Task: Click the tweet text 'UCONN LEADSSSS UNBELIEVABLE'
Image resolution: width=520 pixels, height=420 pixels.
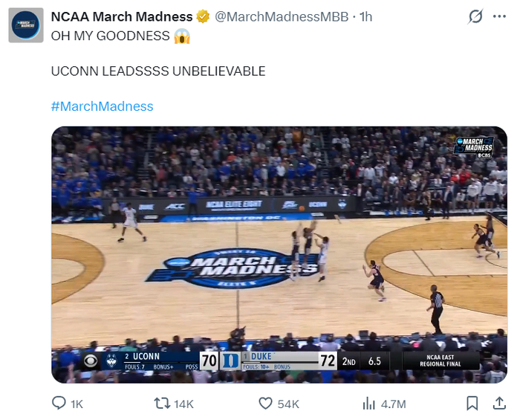Action: (x=157, y=71)
